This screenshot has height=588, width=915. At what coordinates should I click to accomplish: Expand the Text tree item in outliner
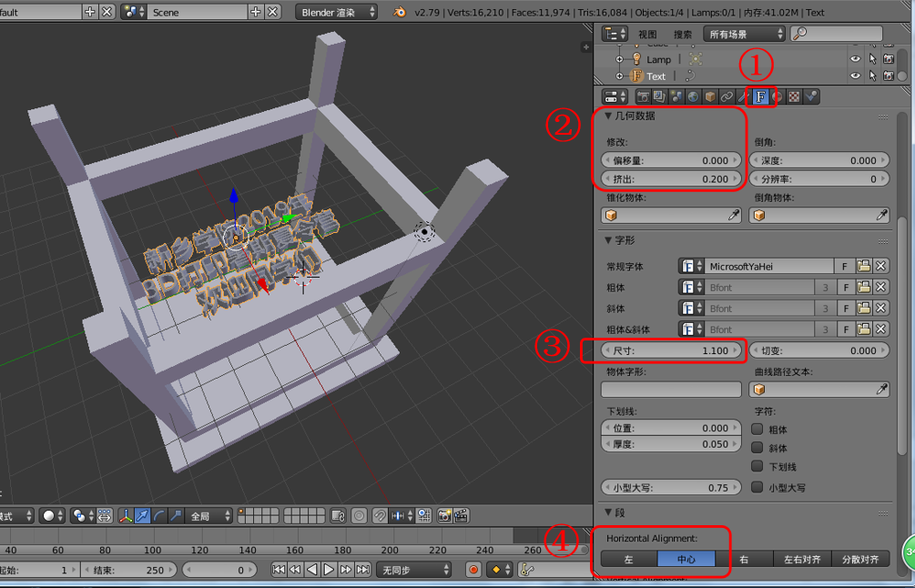coord(620,76)
